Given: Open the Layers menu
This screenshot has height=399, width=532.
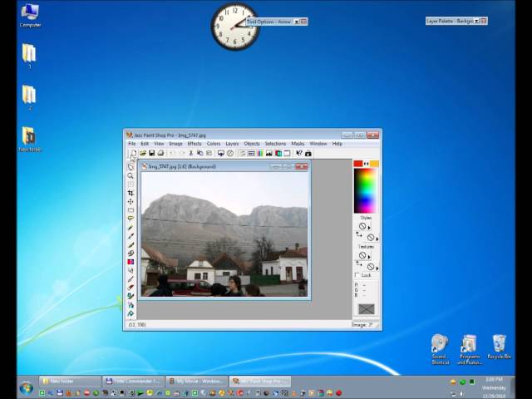Looking at the screenshot, I should (232, 144).
